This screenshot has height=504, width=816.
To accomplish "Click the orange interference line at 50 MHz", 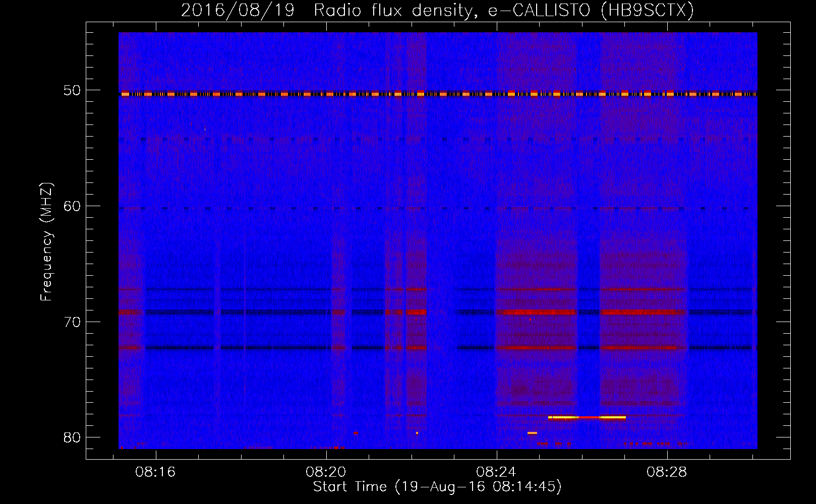I will (x=438, y=94).
